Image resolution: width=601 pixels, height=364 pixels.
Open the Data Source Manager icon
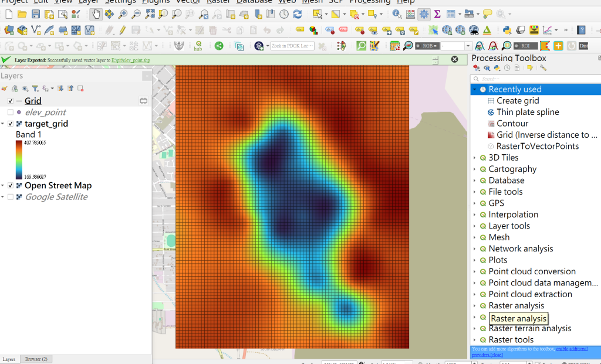pyautogui.click(x=8, y=30)
